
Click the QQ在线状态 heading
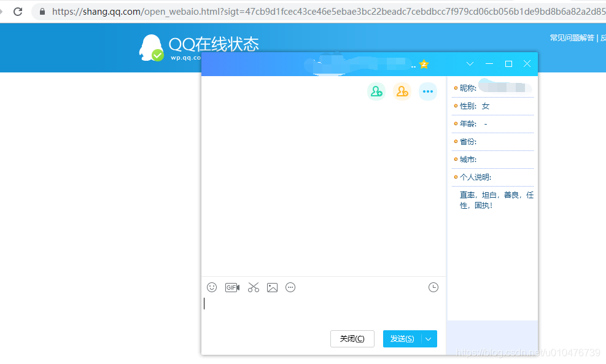coord(214,44)
